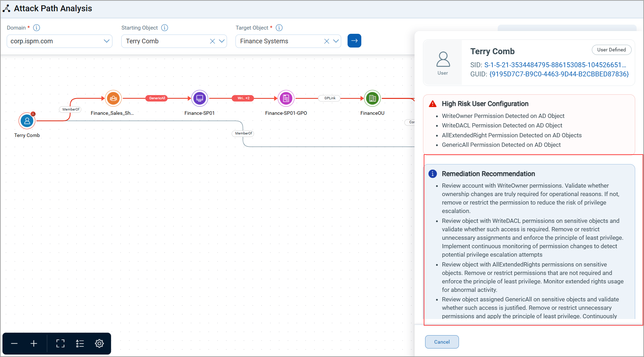Open the graph legend list icon

pyautogui.click(x=80, y=344)
